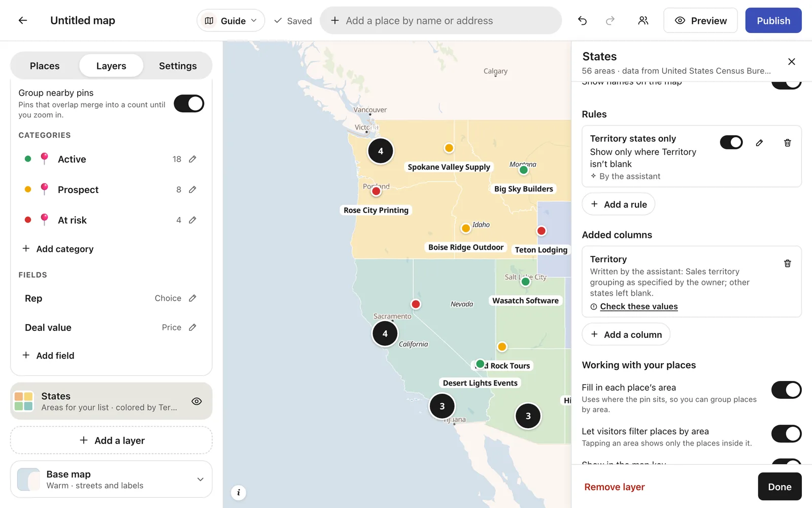
Task: Add a rule to States
Action: (x=619, y=204)
